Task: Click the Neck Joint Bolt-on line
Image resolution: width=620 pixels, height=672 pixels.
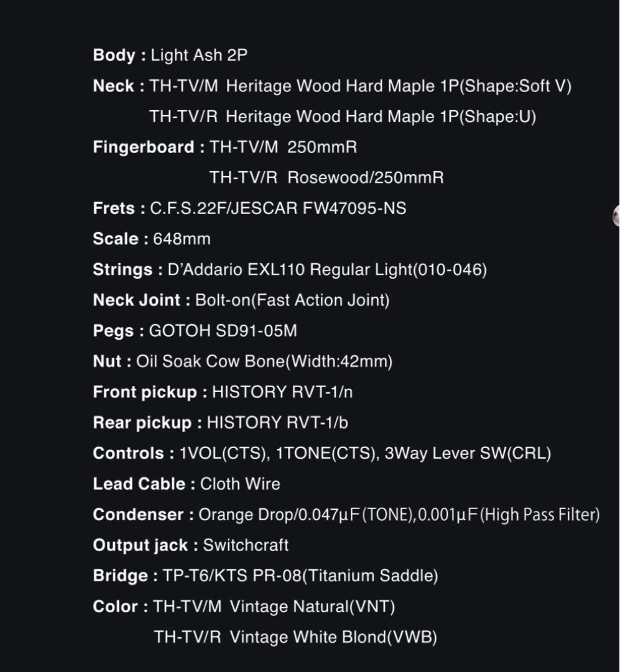Action: pyautogui.click(x=241, y=301)
